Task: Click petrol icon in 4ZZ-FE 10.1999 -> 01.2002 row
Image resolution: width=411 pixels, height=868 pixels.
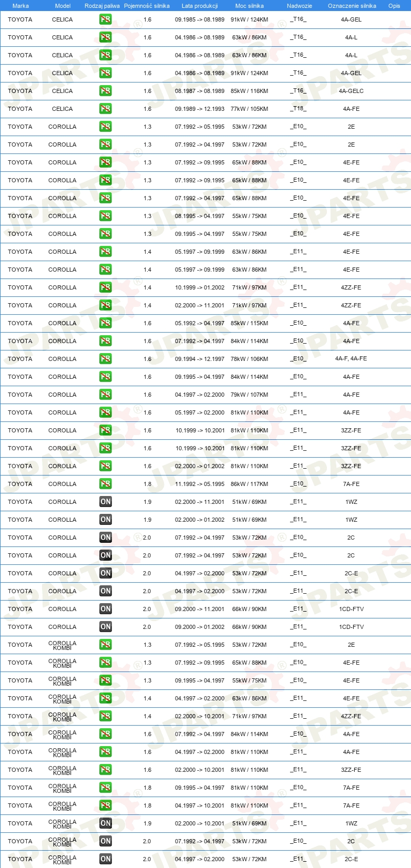Action: click(x=106, y=287)
